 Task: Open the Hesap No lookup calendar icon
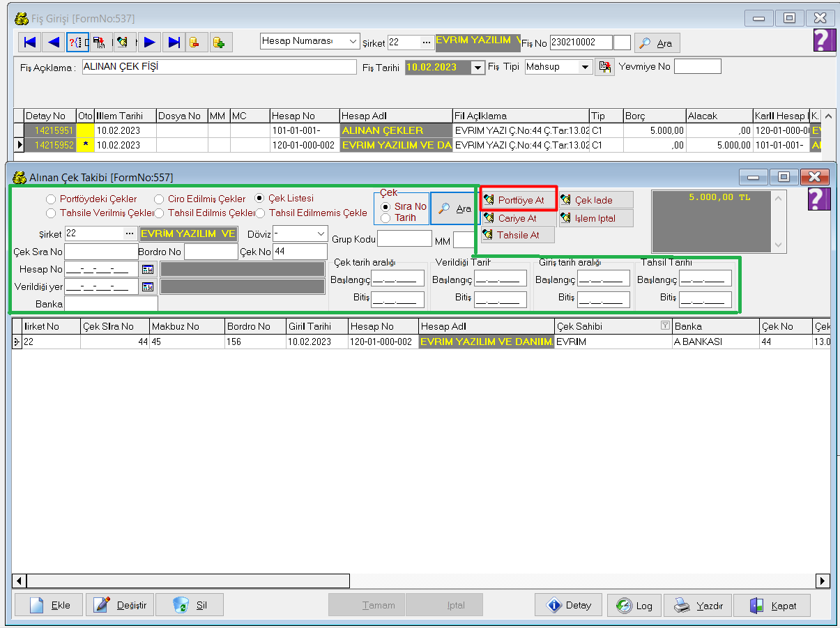(x=148, y=269)
